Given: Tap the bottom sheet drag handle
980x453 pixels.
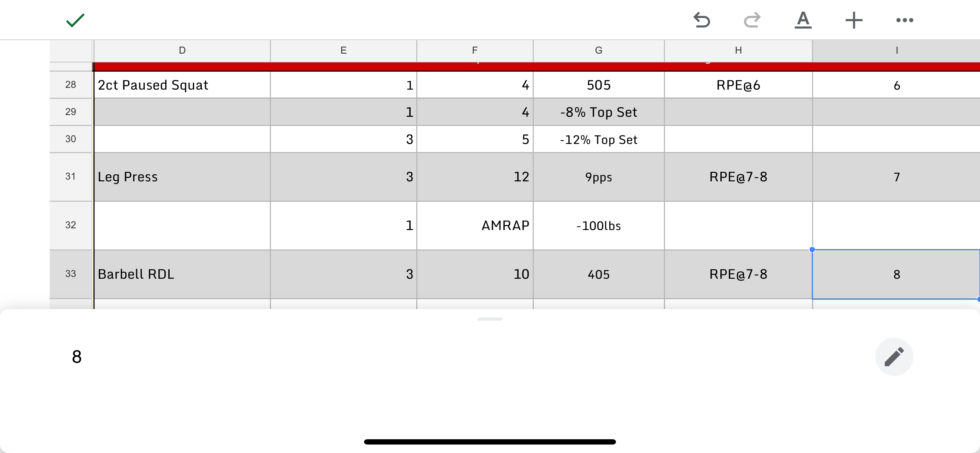Looking at the screenshot, I should click(490, 319).
